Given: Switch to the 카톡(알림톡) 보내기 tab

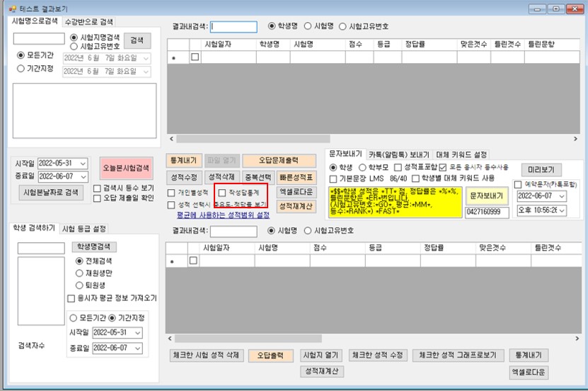Looking at the screenshot, I should tap(398, 154).
